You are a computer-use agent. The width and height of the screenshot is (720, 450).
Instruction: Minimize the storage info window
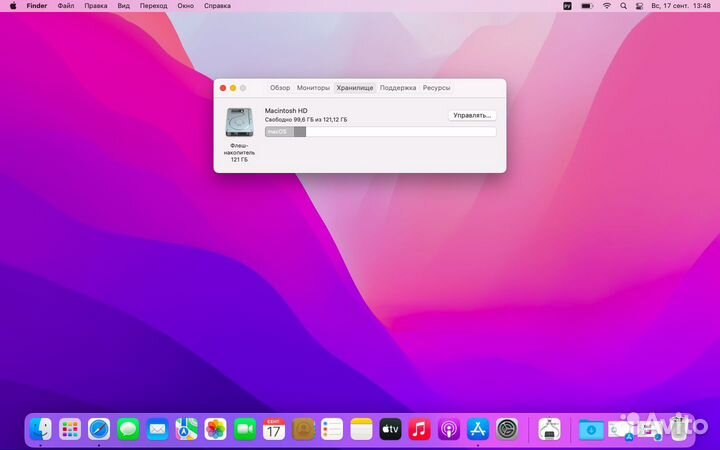tap(233, 88)
